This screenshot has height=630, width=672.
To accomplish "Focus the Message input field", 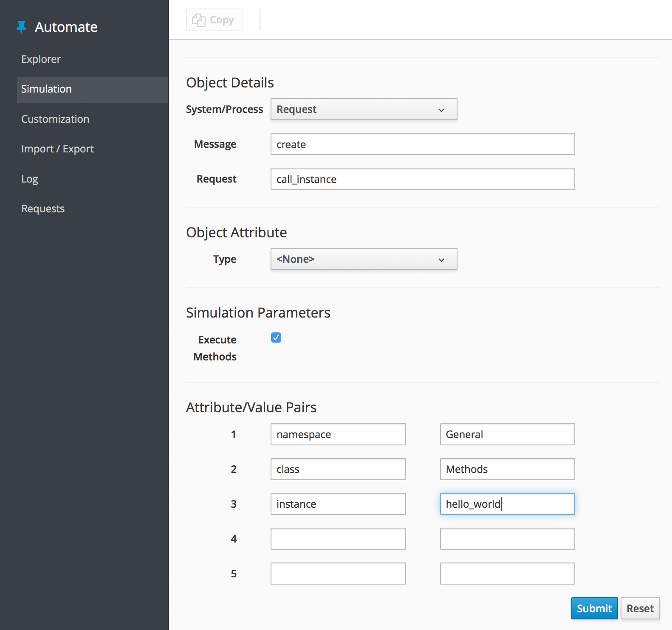I will pos(422,144).
